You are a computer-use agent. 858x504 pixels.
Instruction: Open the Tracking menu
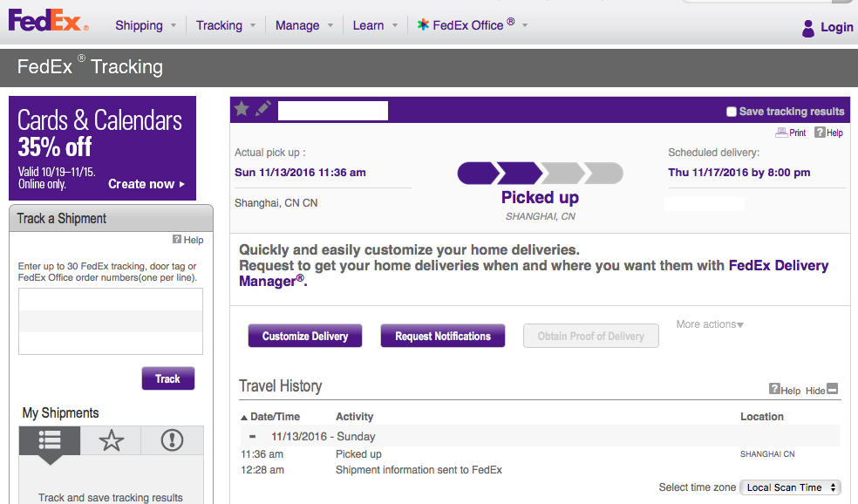pos(219,25)
